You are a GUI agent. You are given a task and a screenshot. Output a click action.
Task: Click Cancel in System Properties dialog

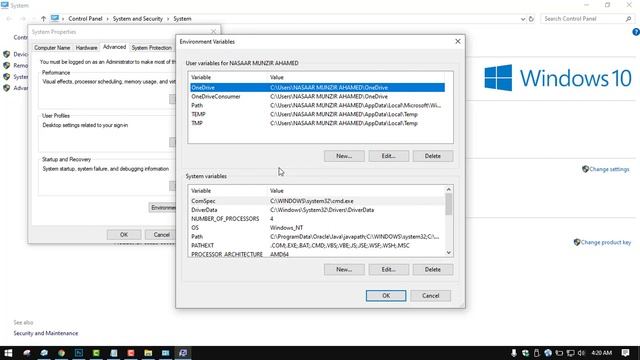162,235
